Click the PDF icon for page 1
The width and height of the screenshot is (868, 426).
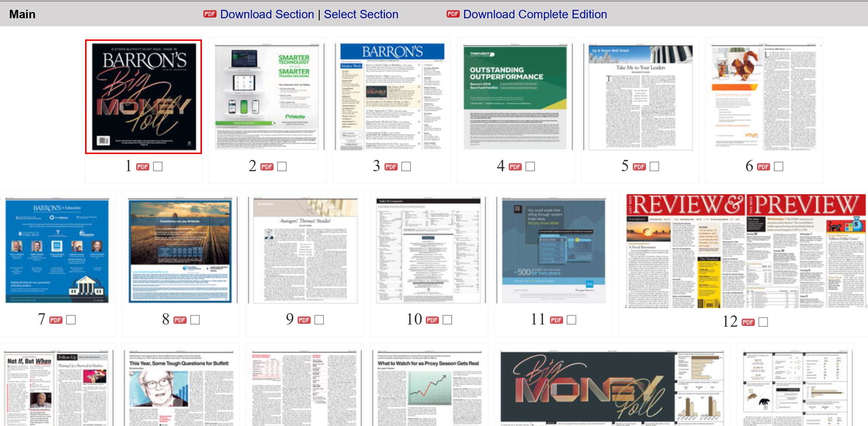tap(142, 167)
